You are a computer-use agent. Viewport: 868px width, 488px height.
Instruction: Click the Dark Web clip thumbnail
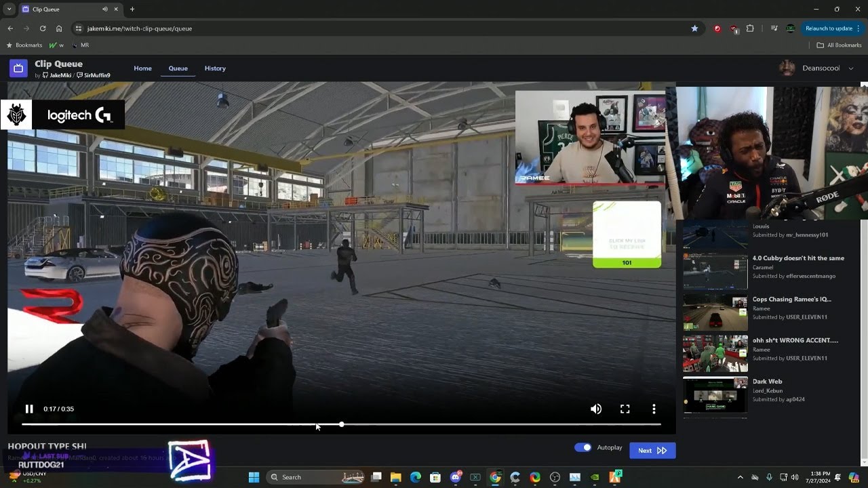[x=715, y=395]
